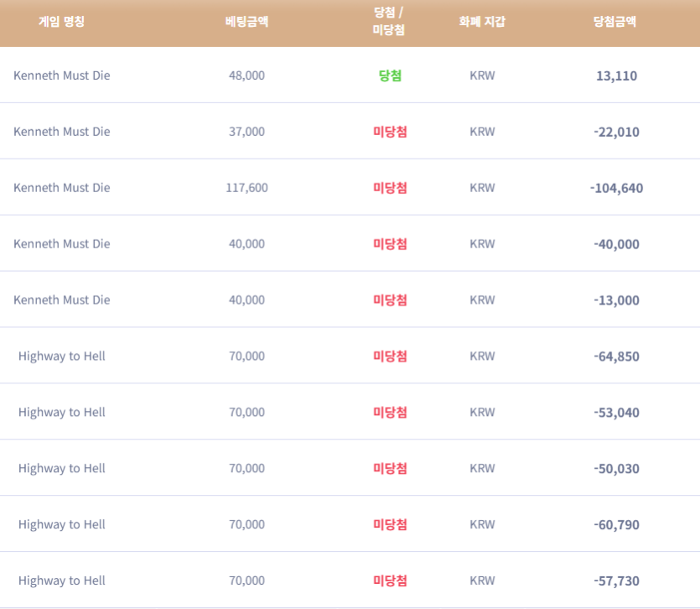Select the first Kenneth Must Die game name
700x609 pixels.
pos(61,75)
